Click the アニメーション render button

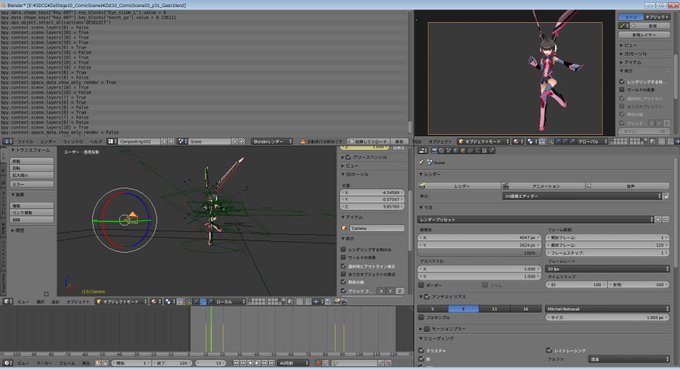pyautogui.click(x=543, y=186)
